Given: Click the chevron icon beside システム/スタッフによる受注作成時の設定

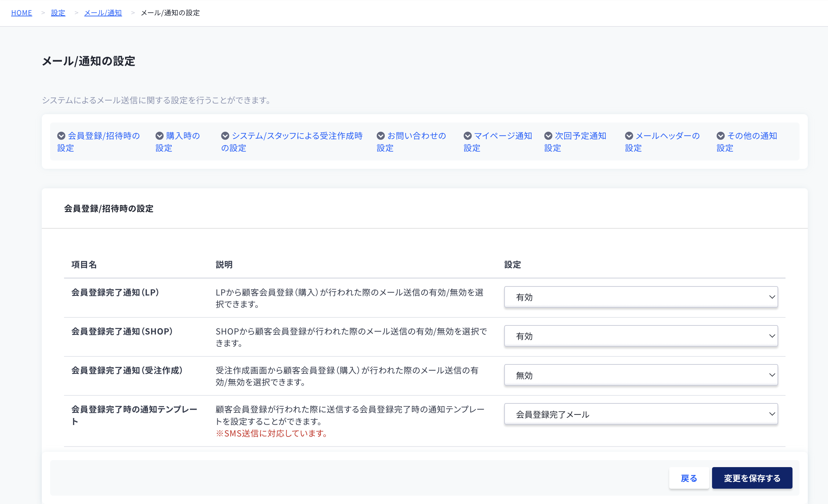Looking at the screenshot, I should pos(225,136).
